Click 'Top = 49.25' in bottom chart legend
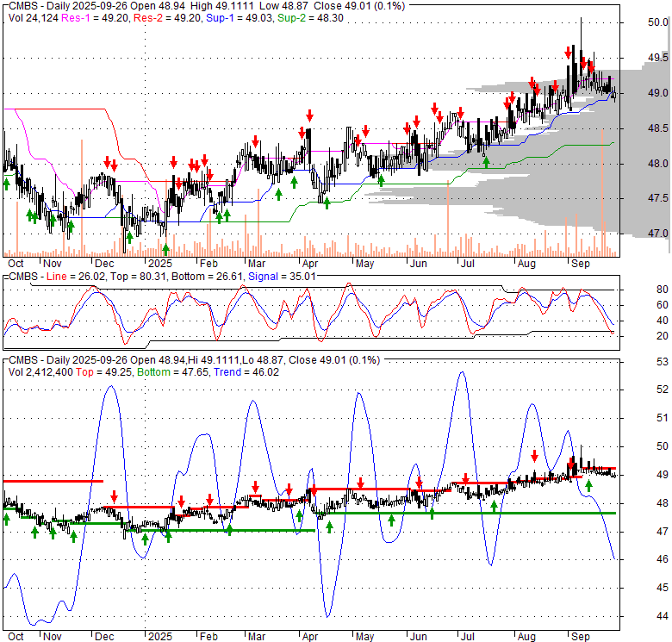 coord(104,372)
